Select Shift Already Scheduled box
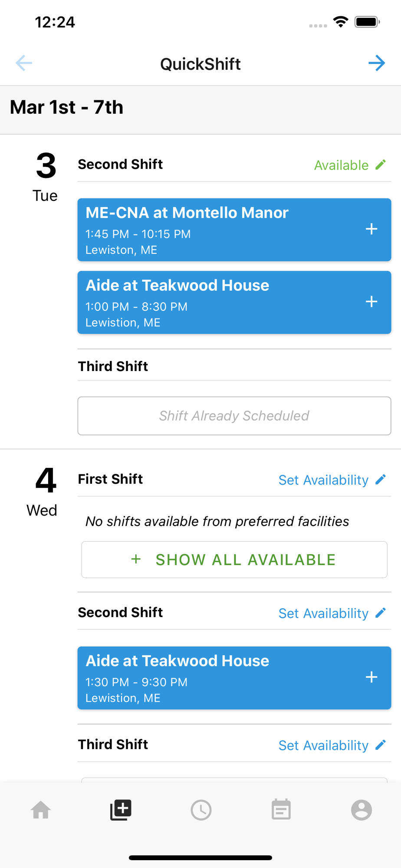 point(234,416)
